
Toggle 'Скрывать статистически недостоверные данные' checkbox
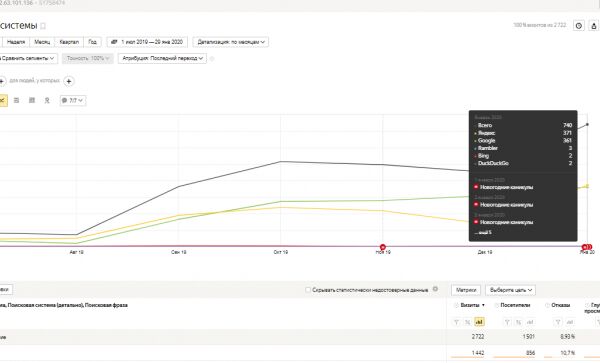click(x=308, y=290)
